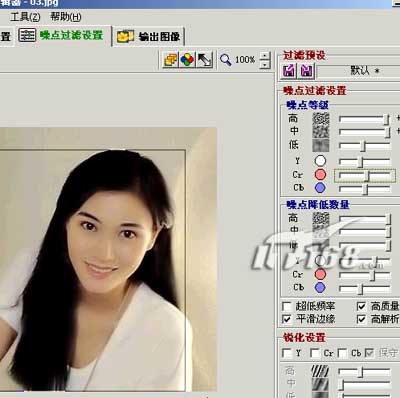
Task: Click the blue Cb circle in 噪点等级
Action: coord(320,188)
